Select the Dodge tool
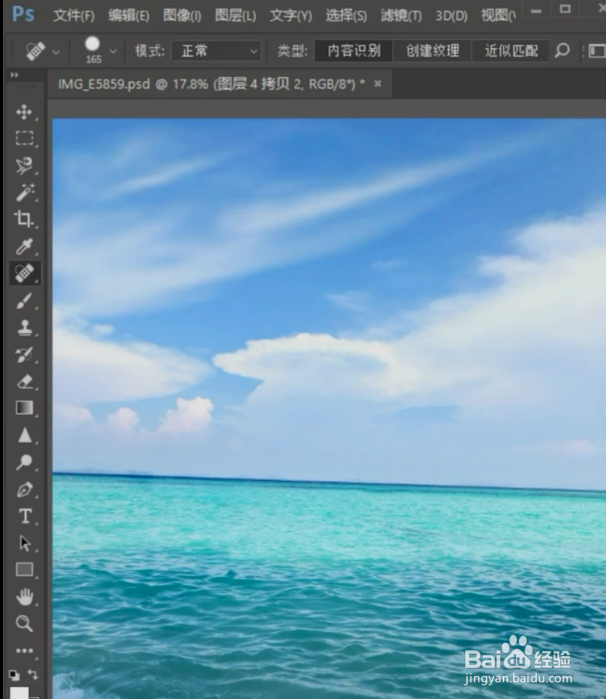606x699 pixels. click(x=24, y=462)
